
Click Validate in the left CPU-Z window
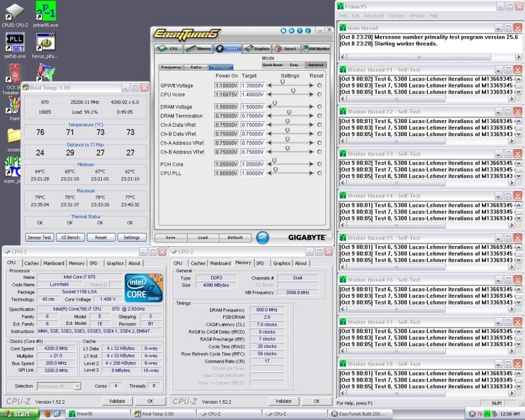pyautogui.click(x=117, y=401)
